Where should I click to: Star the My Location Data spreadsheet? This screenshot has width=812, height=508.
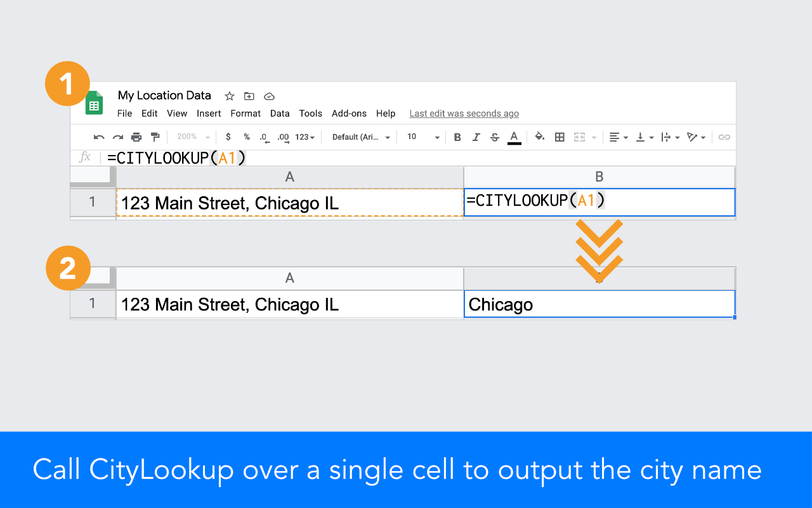[229, 96]
